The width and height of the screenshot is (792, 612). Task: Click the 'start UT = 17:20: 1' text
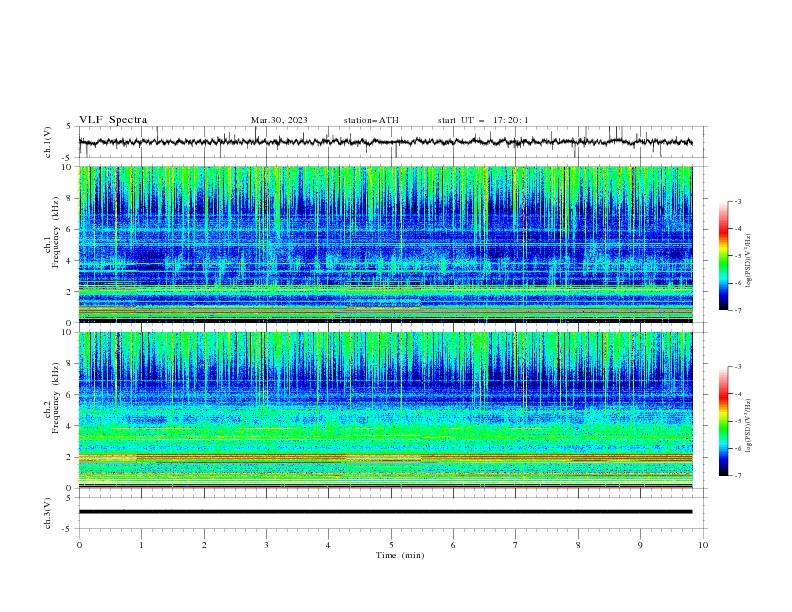[483, 120]
